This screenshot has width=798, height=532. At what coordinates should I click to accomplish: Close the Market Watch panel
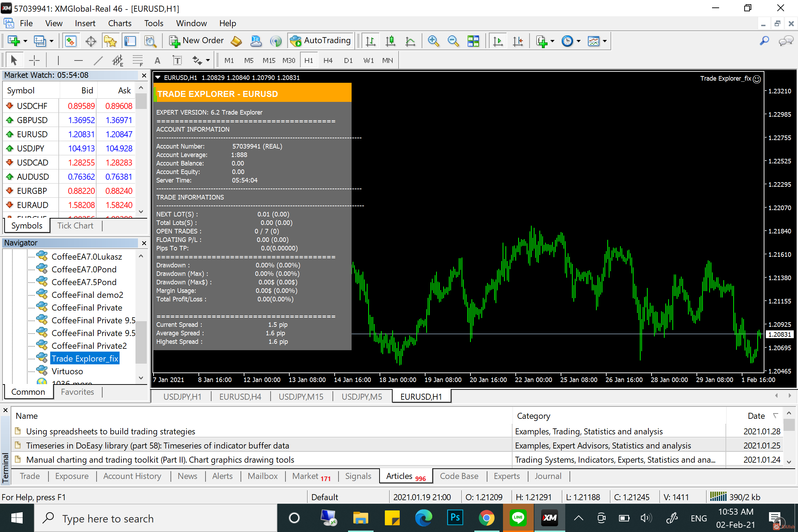tap(144, 75)
